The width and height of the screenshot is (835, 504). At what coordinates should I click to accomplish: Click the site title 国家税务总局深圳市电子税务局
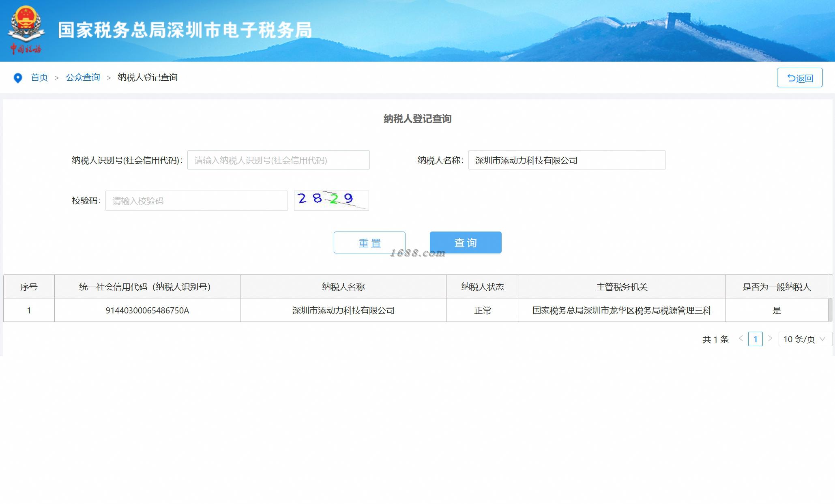click(185, 30)
